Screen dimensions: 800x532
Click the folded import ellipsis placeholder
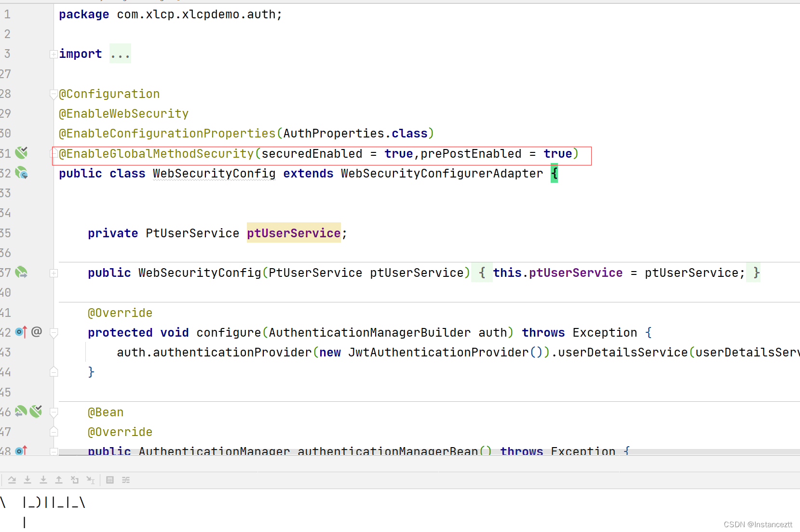[x=120, y=54]
